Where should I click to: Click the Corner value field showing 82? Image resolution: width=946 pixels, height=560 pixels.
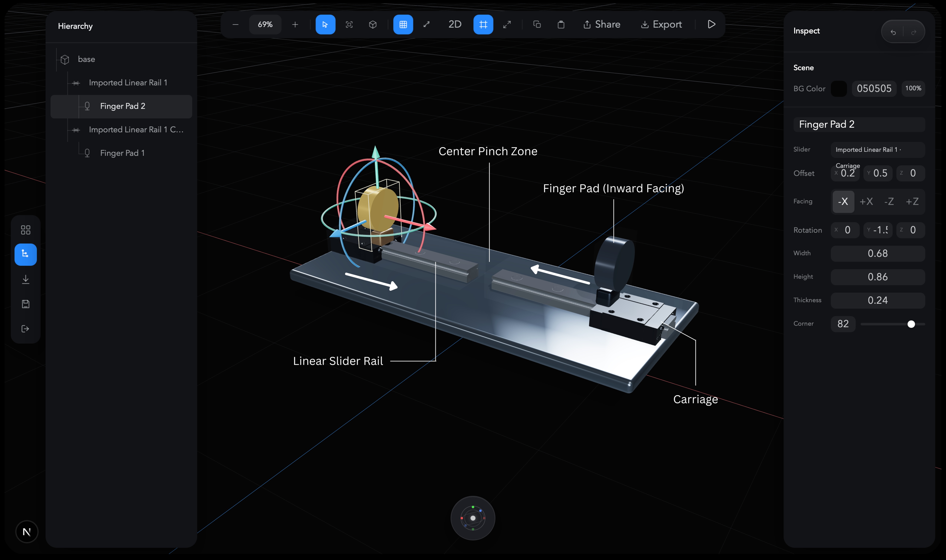click(843, 324)
